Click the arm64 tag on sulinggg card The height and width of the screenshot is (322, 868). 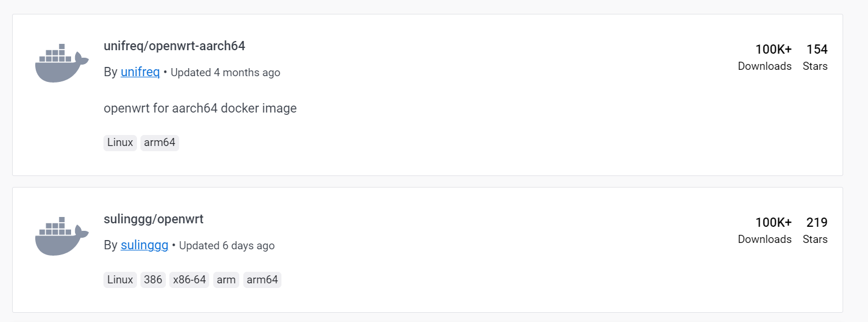(262, 280)
